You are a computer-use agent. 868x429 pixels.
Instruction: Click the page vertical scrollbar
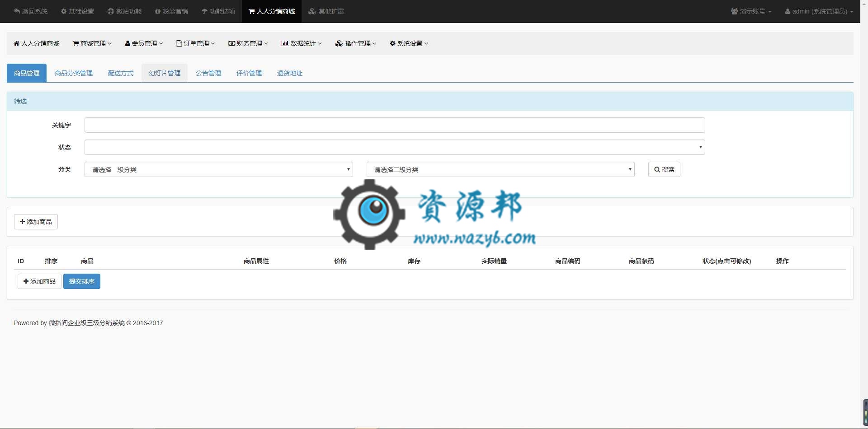pyautogui.click(x=864, y=214)
